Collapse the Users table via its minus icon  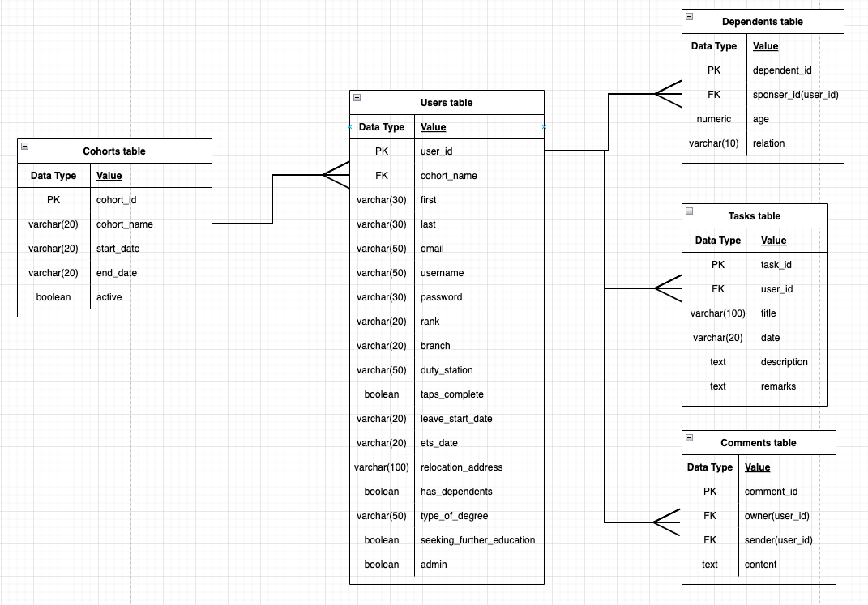tap(357, 97)
